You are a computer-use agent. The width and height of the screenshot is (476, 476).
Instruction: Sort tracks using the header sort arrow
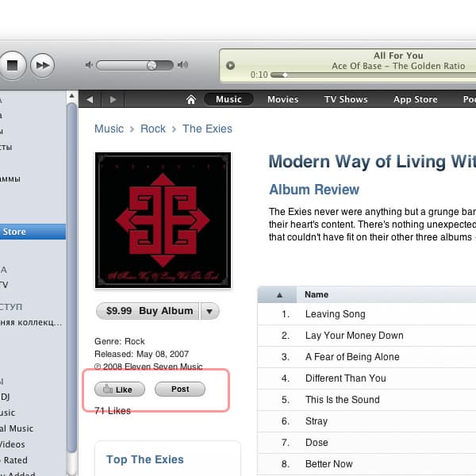pyautogui.click(x=279, y=295)
